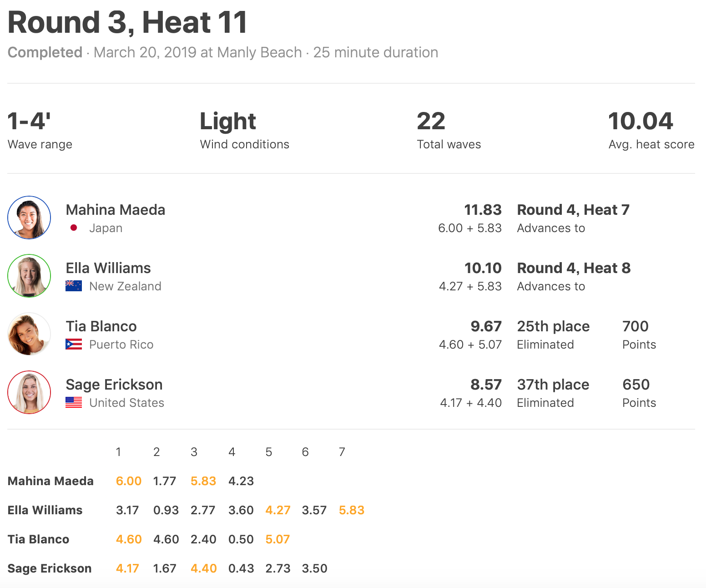Click the United States flag icon
The image size is (706, 588).
(x=74, y=402)
